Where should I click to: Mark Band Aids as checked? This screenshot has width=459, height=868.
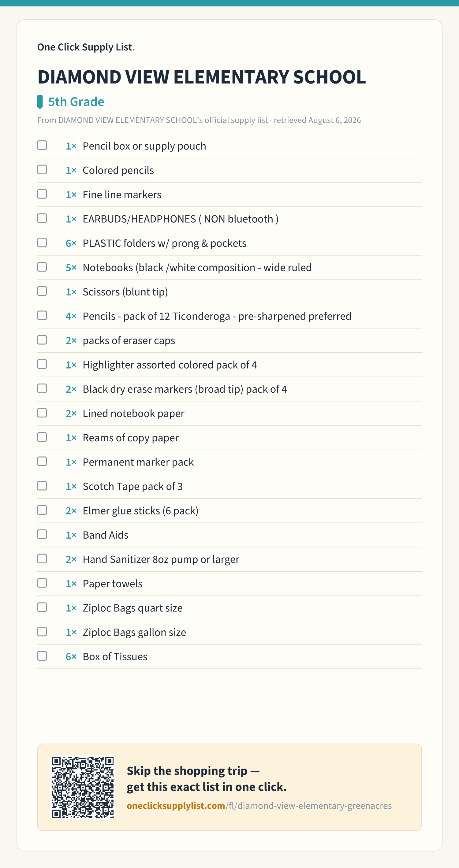(x=42, y=534)
